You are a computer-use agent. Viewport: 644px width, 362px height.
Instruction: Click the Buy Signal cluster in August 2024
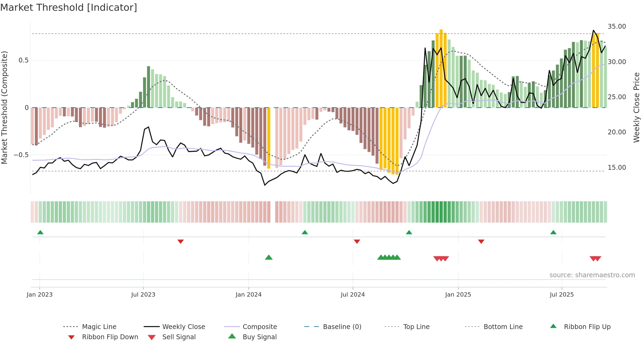389,257
